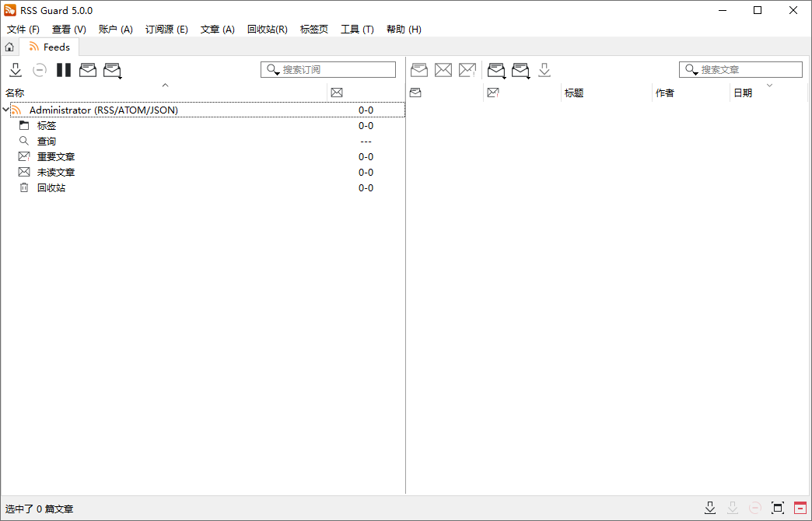
Task: Switch to the Feeds tab
Action: click(49, 47)
